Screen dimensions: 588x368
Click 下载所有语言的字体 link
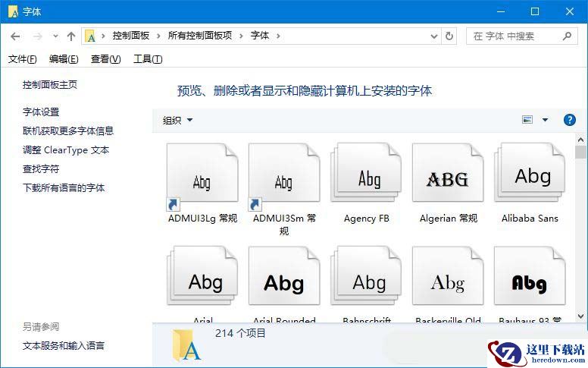(64, 187)
